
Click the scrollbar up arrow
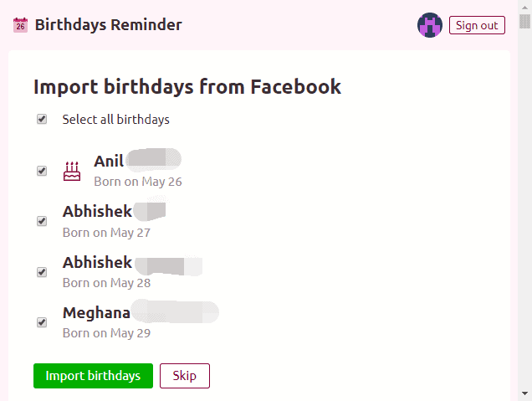(x=524, y=7)
